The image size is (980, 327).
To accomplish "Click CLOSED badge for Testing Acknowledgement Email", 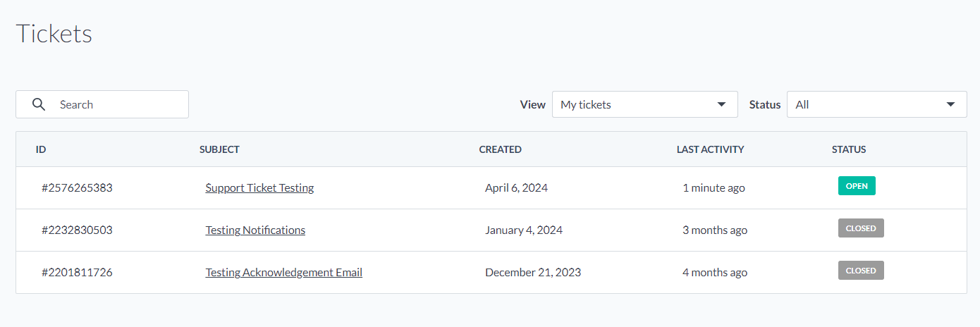I will (861, 271).
